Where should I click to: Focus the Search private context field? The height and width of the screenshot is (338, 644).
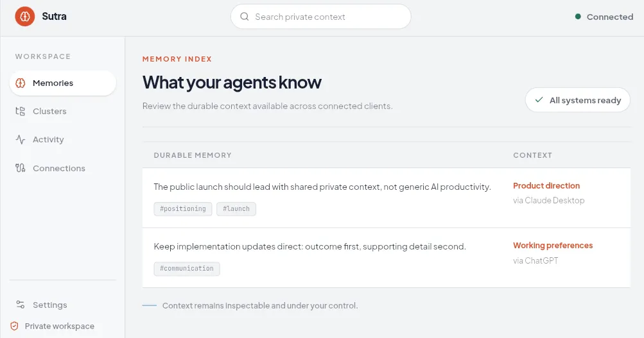321,17
